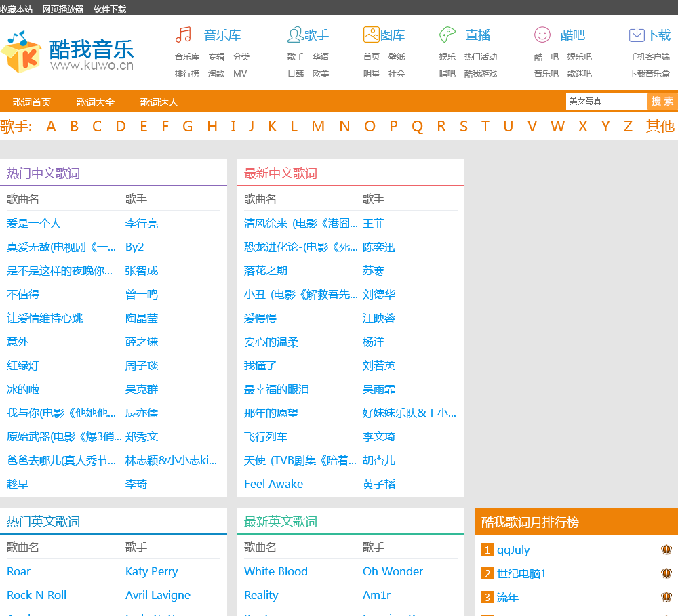Image resolution: width=678 pixels, height=616 pixels.
Task: Switch to the 歌词达人 tab
Action: (x=159, y=102)
